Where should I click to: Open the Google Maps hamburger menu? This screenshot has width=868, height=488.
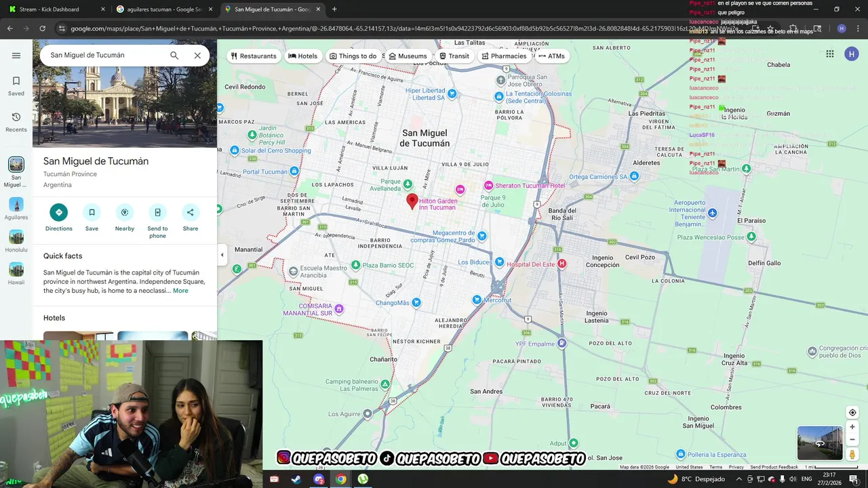tap(16, 56)
